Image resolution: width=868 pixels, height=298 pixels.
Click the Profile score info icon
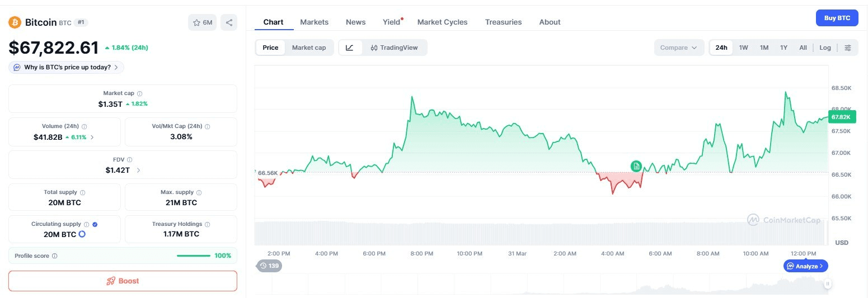coord(54,256)
